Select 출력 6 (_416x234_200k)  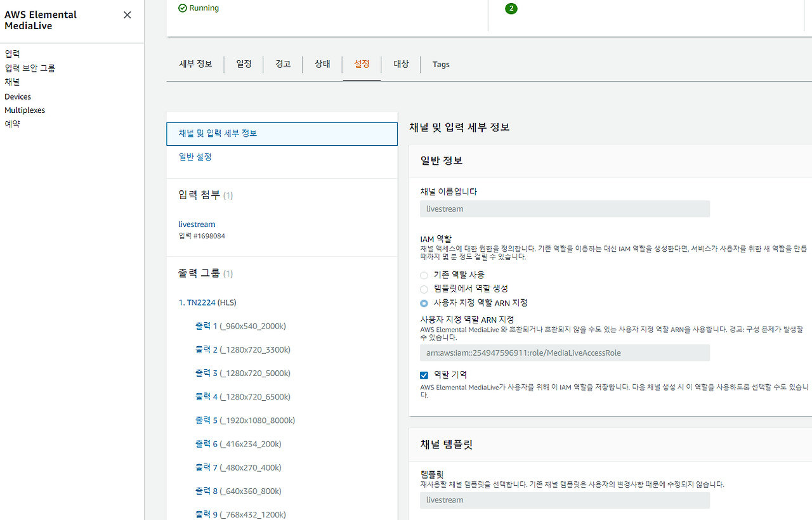(x=239, y=444)
